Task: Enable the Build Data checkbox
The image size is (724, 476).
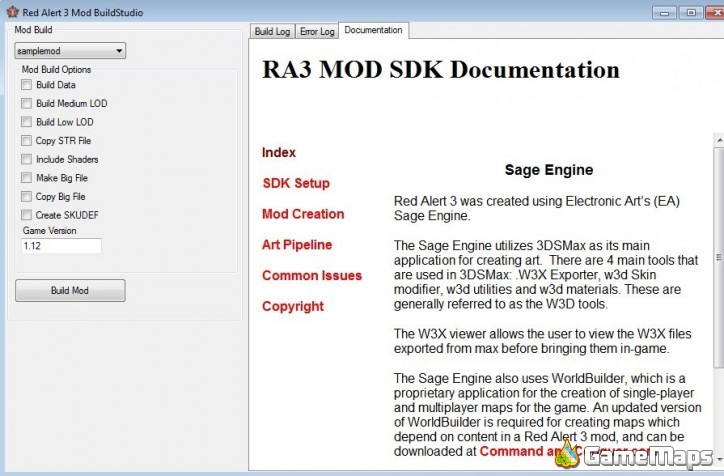Action: click(26, 84)
